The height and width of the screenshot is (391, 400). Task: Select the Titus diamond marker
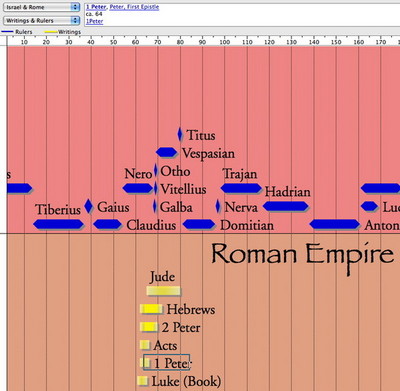click(180, 134)
